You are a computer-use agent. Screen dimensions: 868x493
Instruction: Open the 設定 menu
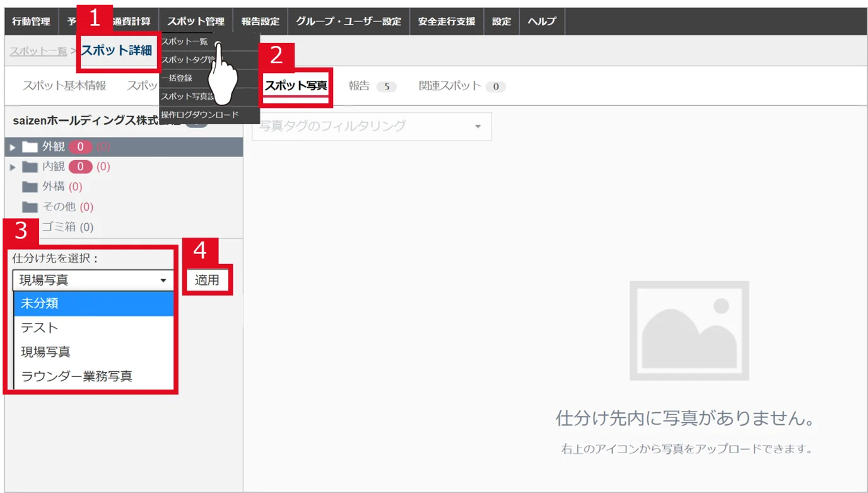(501, 21)
